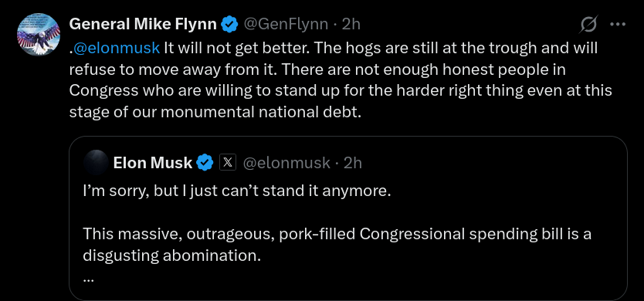This screenshot has width=644, height=301.
Task: Click the blue verified badge beside Mike Flynn
Action: tap(229, 25)
